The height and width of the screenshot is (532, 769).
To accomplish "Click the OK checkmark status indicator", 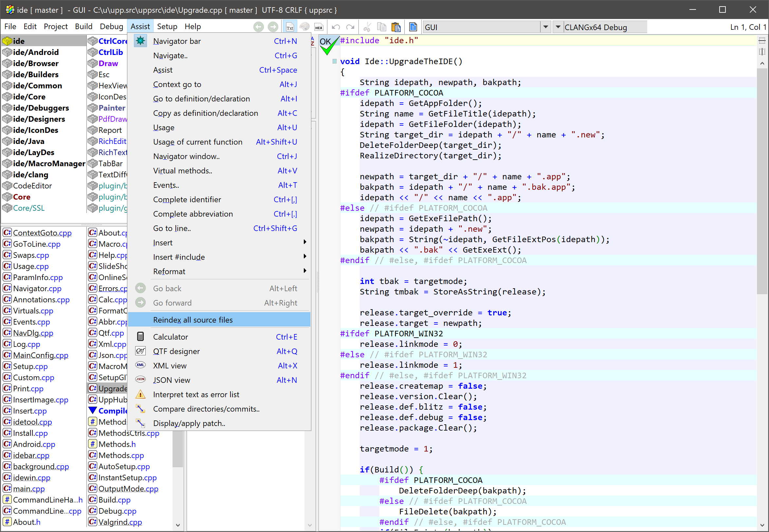I will (327, 45).
